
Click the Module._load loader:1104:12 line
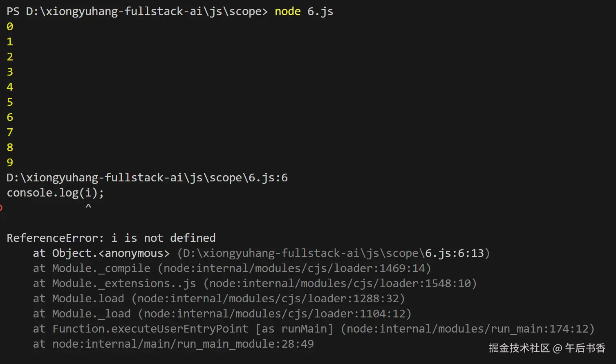(x=222, y=314)
